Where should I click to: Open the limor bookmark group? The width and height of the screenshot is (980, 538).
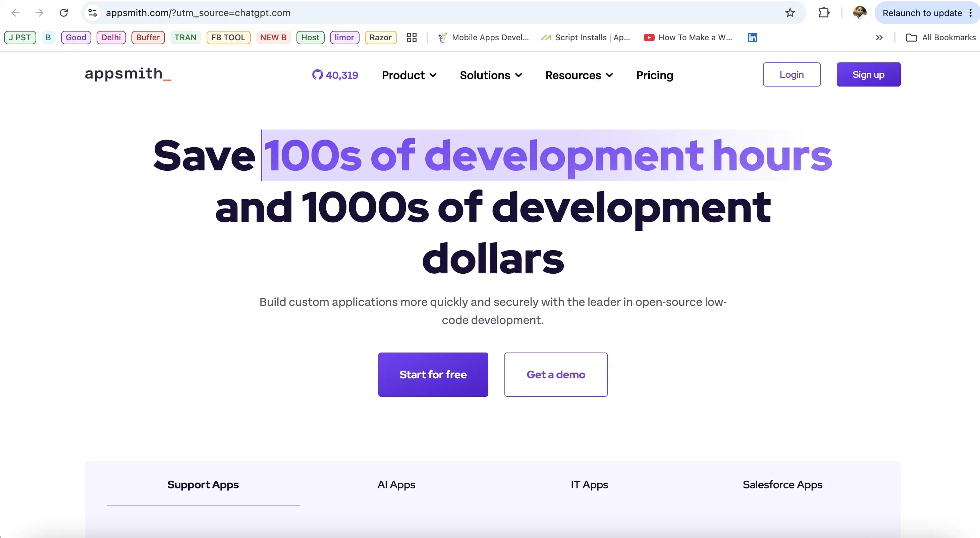344,37
